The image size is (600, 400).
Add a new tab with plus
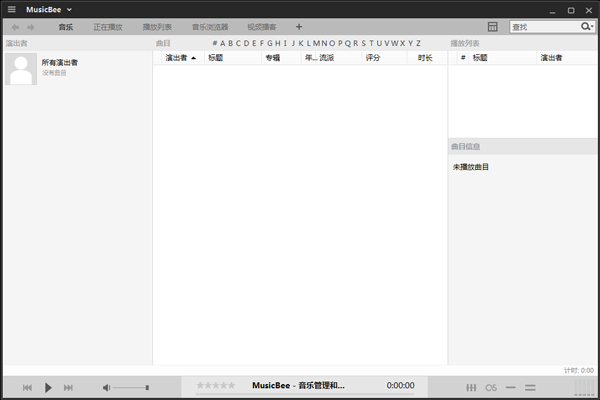299,27
